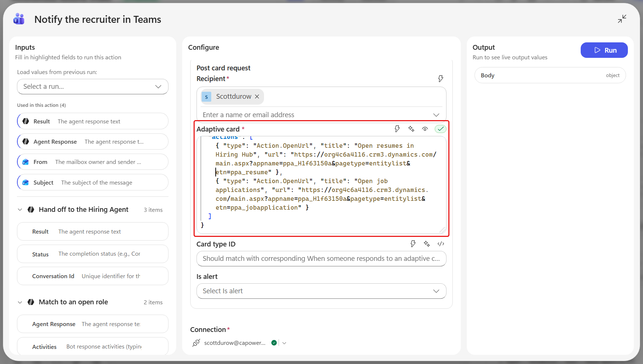Screen dimensions: 643x364
Task: Select Result under Hand off to the Hiring Agent
Action: (93, 231)
